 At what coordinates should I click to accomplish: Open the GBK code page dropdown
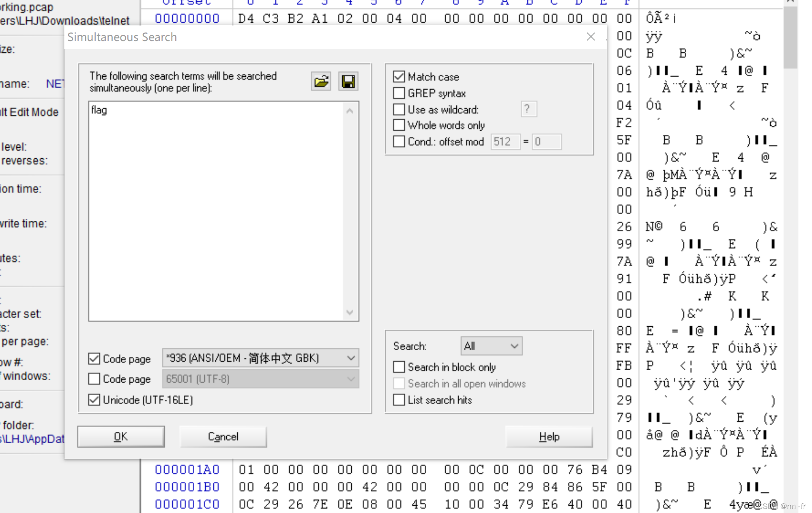point(350,358)
